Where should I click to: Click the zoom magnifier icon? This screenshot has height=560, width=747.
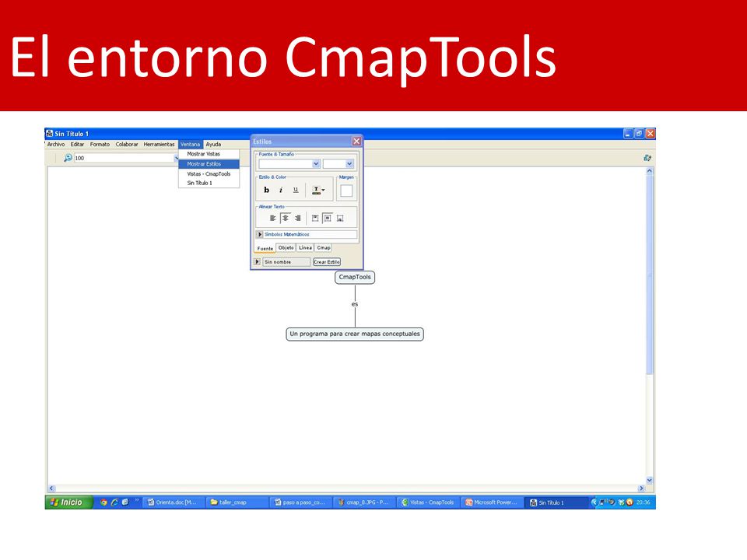pos(68,158)
